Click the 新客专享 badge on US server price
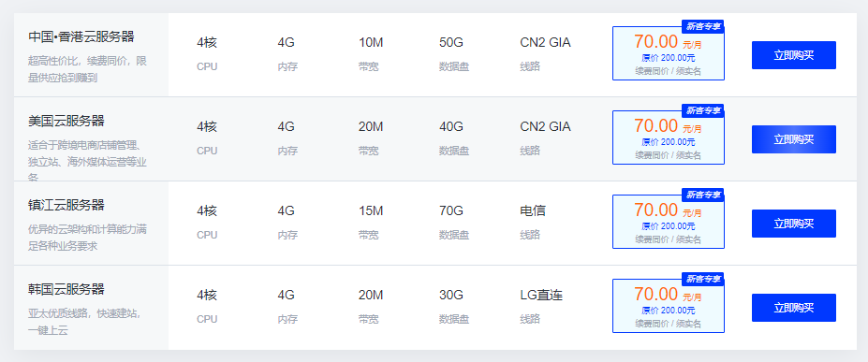 703,110
